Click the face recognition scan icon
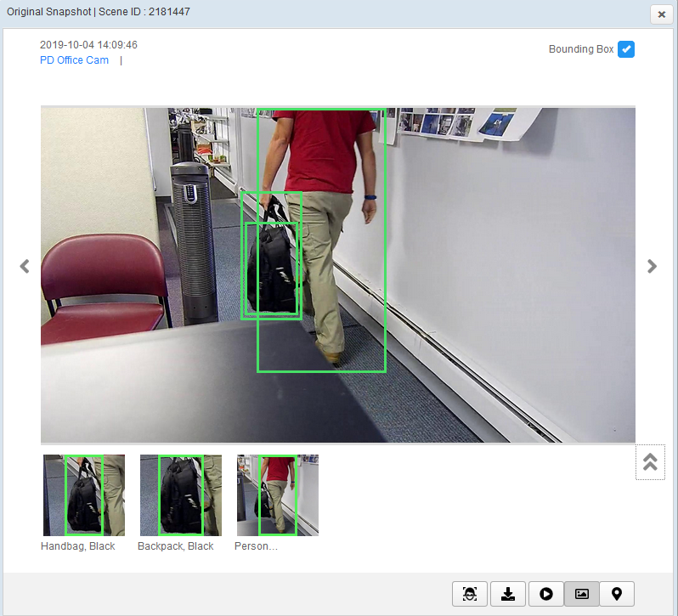This screenshot has width=678, height=616. click(x=471, y=594)
